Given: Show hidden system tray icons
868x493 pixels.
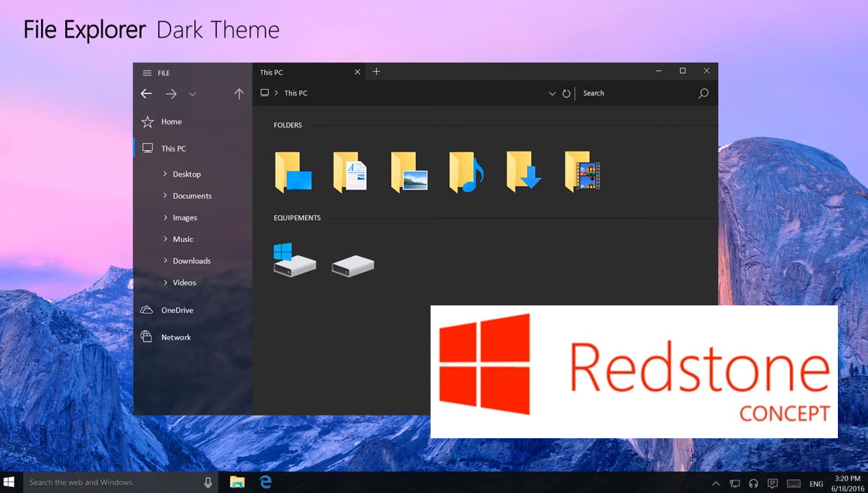Looking at the screenshot, I should click(x=716, y=483).
